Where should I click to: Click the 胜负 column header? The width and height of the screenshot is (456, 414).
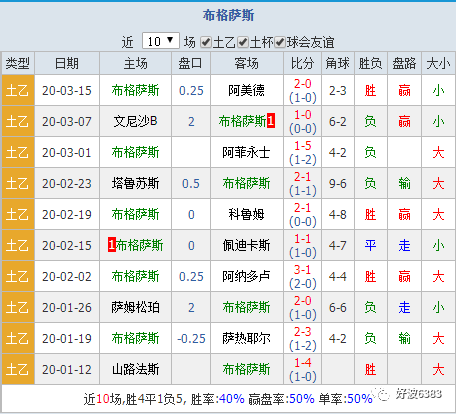pyautogui.click(x=370, y=63)
